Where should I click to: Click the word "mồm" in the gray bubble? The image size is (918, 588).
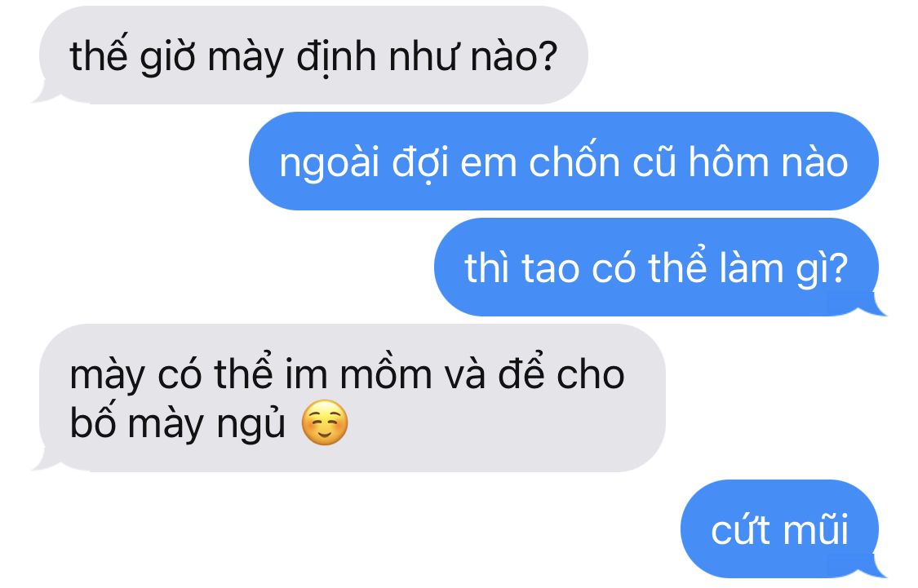click(386, 373)
